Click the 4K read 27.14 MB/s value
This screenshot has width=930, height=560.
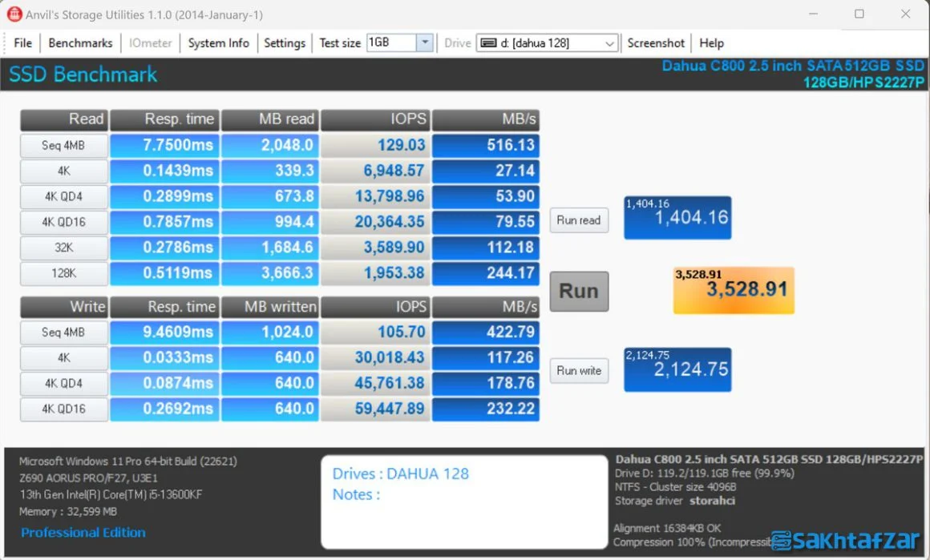click(486, 171)
